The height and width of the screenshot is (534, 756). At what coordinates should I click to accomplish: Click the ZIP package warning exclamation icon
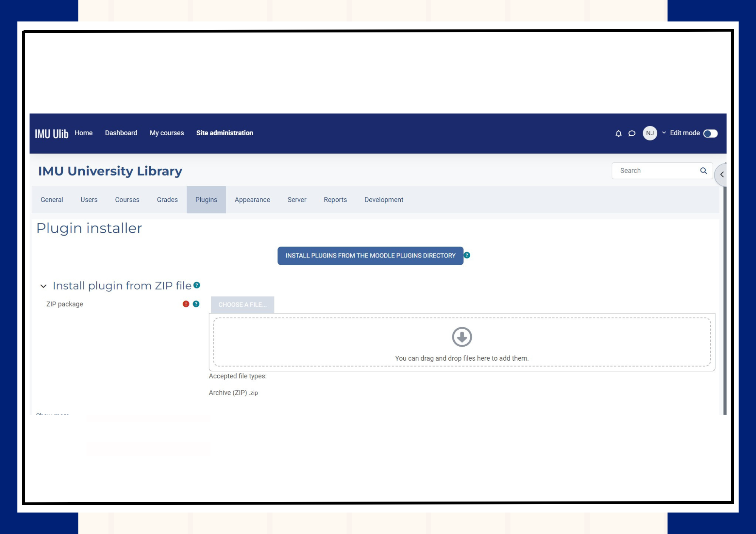186,304
